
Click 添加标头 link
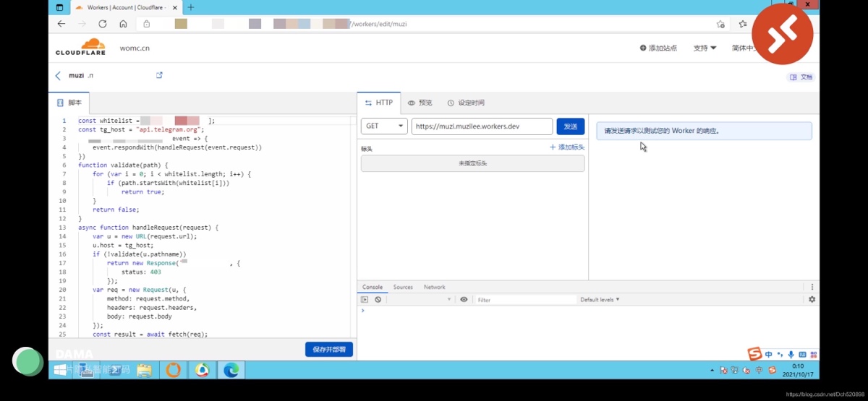pyautogui.click(x=567, y=147)
